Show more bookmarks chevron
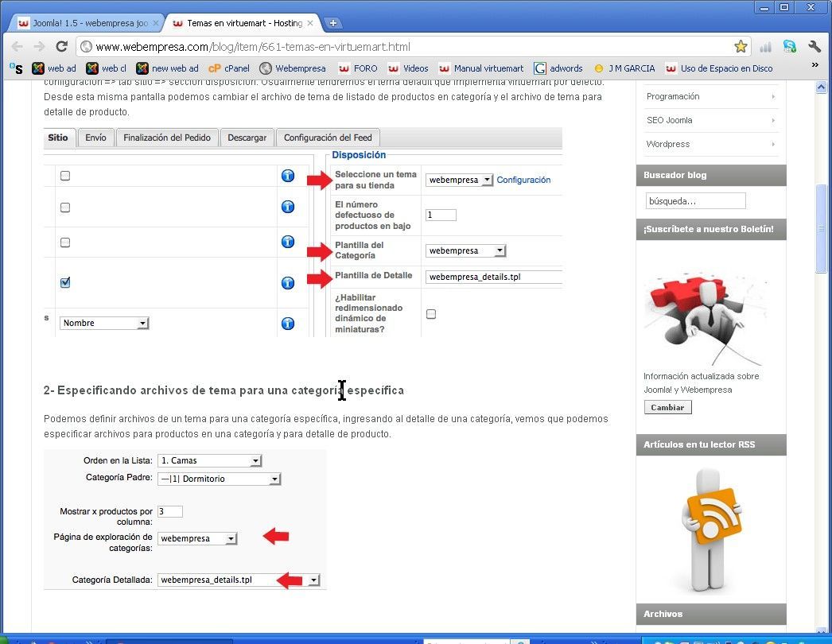 [x=815, y=64]
